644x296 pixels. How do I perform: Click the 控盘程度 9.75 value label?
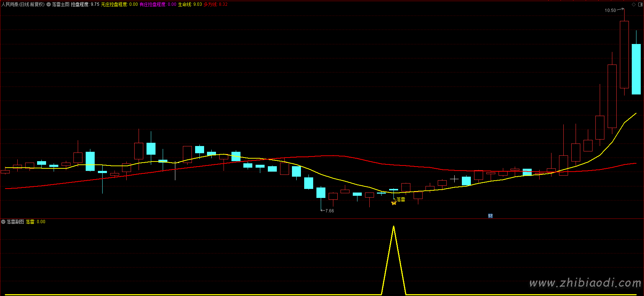pyautogui.click(x=85, y=5)
